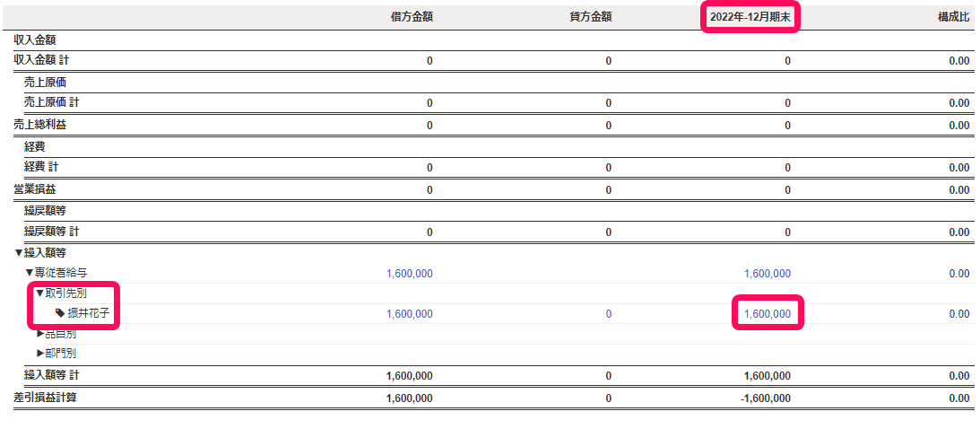The image size is (980, 429).
Task: Click the 借方金額 column header
Action: (x=412, y=17)
